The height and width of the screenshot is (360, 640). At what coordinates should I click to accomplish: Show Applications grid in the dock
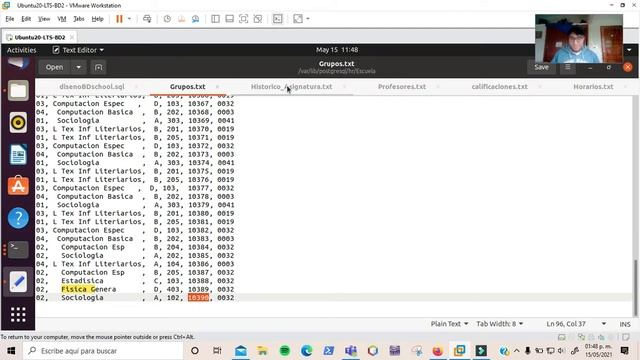(x=18, y=314)
